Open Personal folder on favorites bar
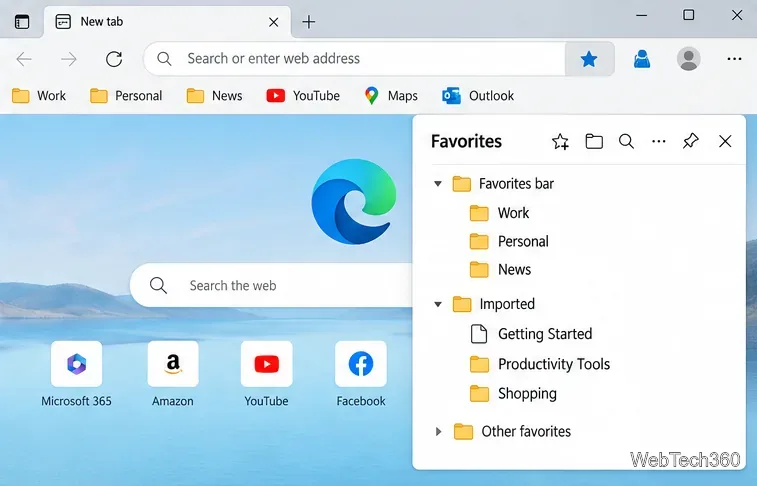 point(126,96)
